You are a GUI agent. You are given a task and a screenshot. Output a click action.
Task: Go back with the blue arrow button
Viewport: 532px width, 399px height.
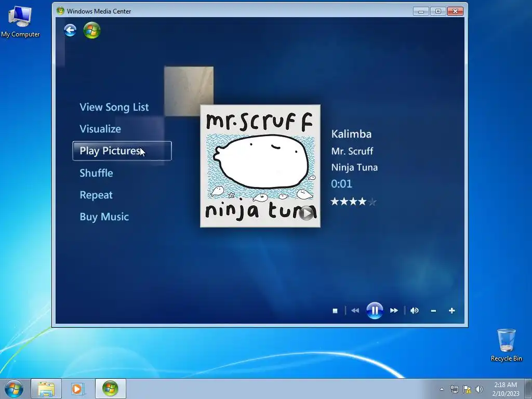point(70,31)
